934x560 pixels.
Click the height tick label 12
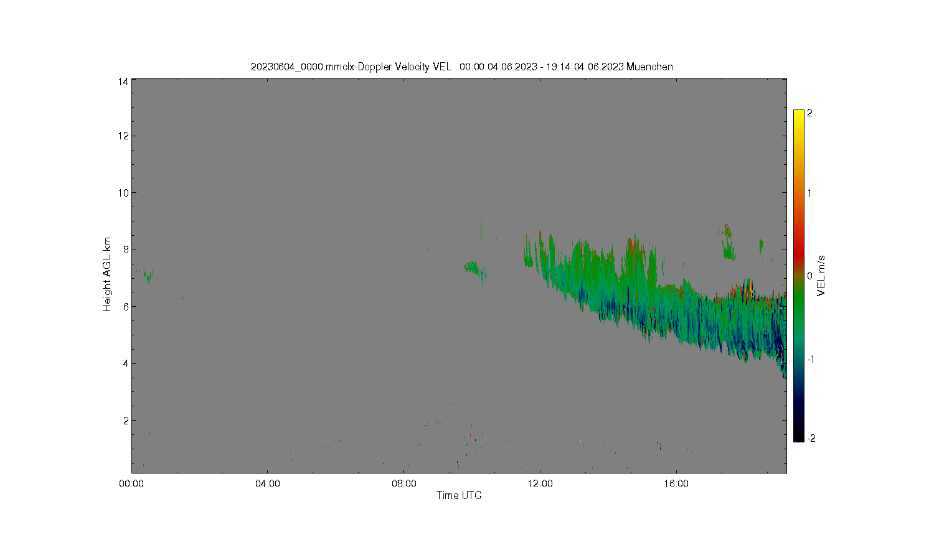point(123,136)
